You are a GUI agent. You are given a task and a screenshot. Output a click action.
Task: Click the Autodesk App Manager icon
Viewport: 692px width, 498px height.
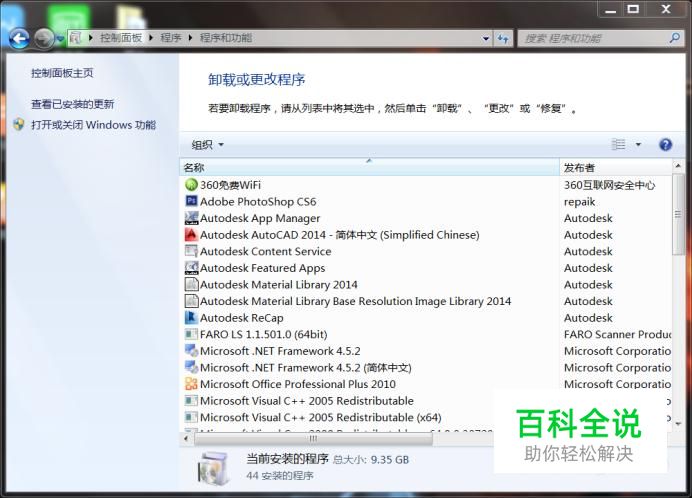tap(191, 218)
